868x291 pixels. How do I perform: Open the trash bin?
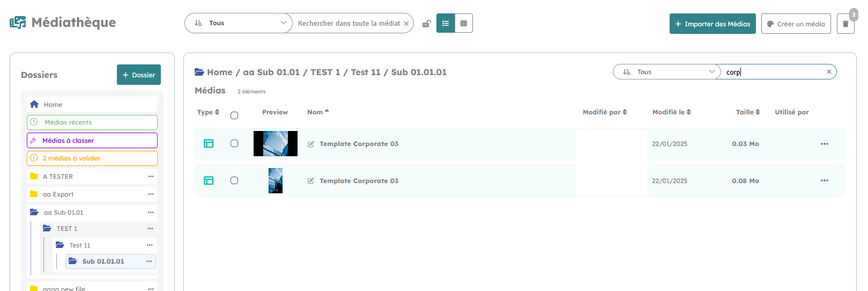tap(845, 24)
